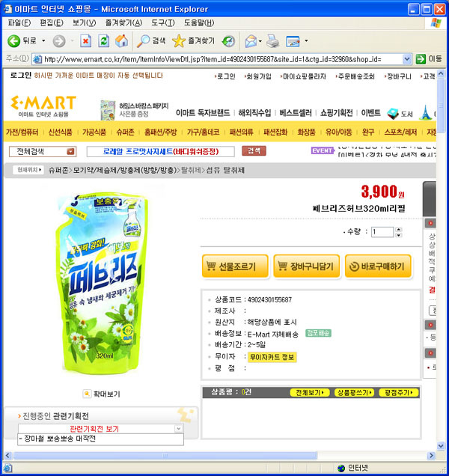The height and width of the screenshot is (476, 449).
Task: Increase quantity with the up stepper arrow
Action: 399,230
